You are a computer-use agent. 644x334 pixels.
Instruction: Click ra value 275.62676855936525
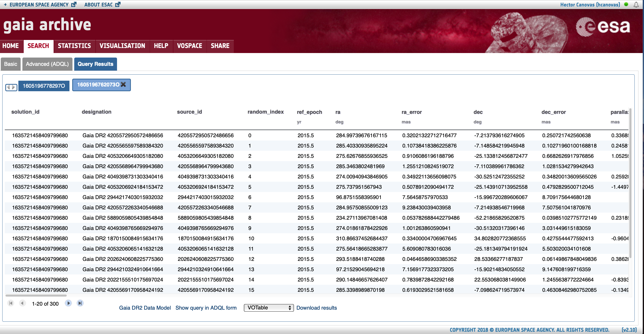click(362, 156)
